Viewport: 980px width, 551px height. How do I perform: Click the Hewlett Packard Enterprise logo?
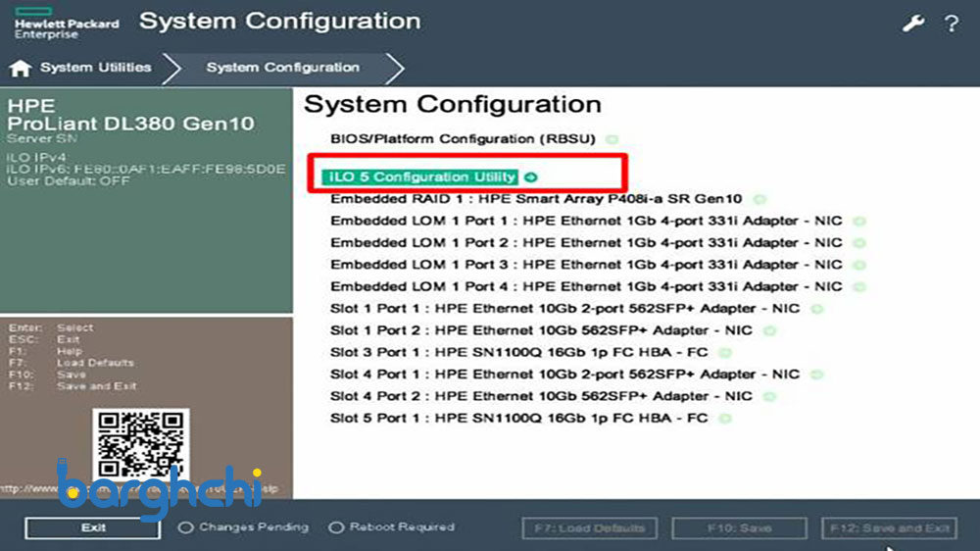66,25
